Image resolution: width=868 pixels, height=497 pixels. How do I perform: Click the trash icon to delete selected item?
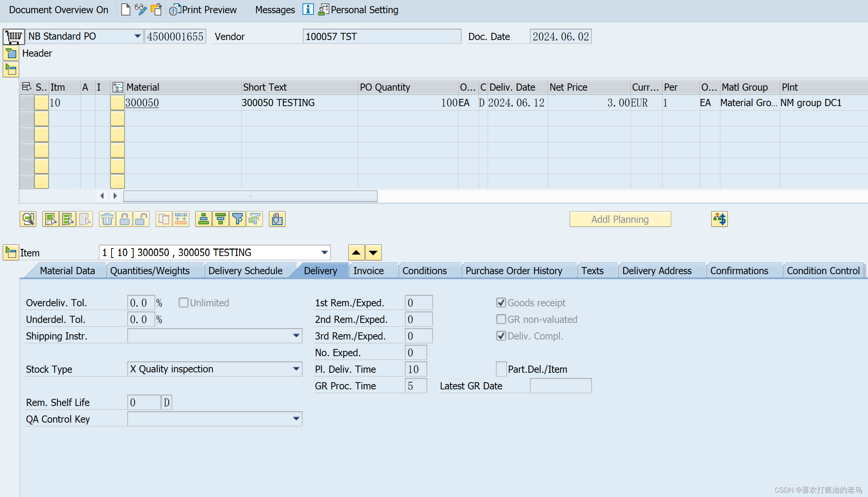[107, 219]
